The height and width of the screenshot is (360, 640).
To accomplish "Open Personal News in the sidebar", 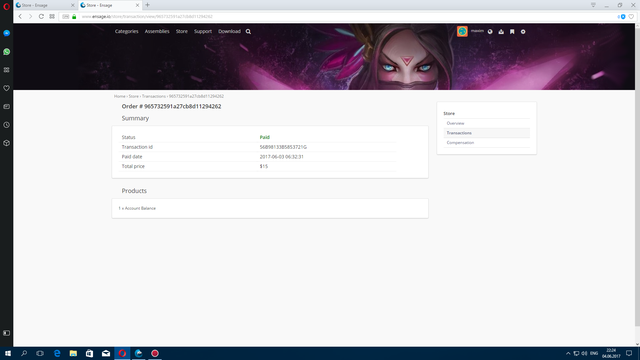I will 7,107.
